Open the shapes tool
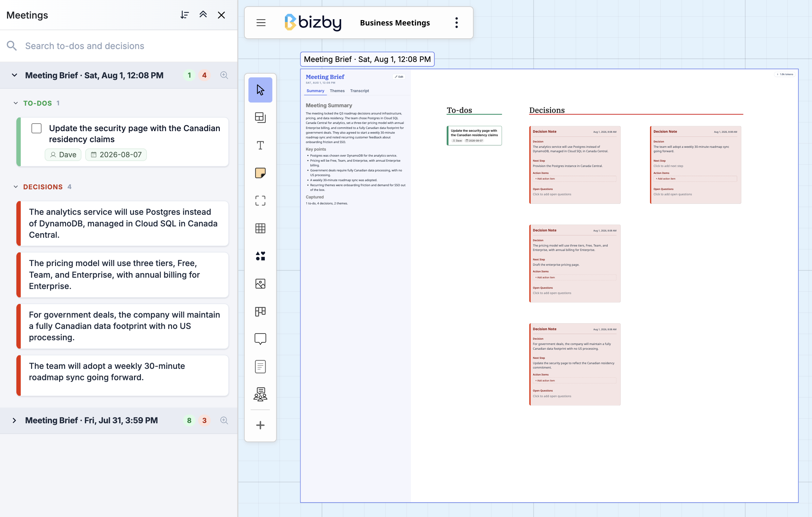This screenshot has width=812, height=517. (260, 256)
